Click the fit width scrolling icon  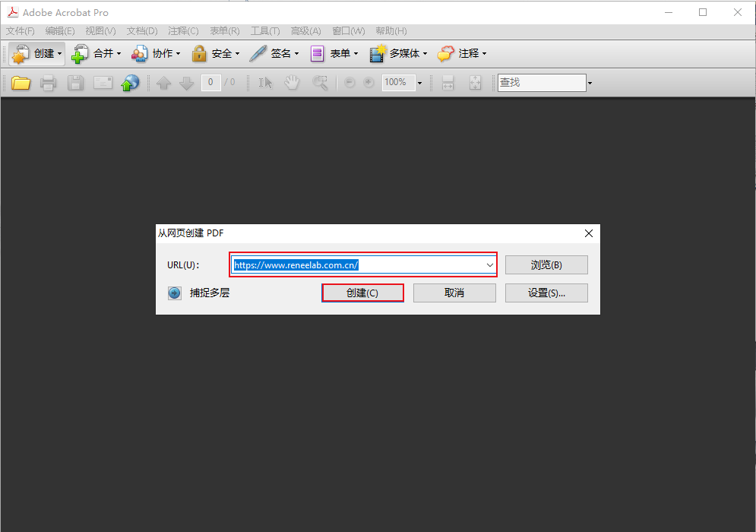tap(448, 83)
